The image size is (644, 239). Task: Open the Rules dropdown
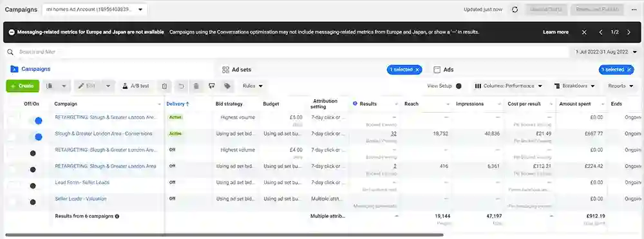click(x=252, y=86)
